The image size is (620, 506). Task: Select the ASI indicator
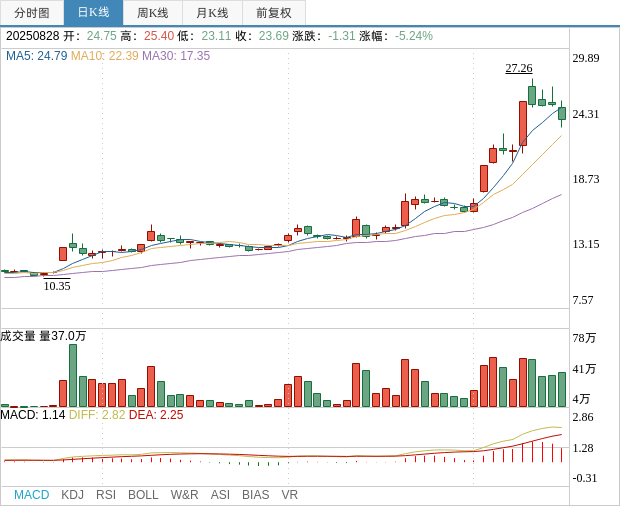(x=220, y=495)
